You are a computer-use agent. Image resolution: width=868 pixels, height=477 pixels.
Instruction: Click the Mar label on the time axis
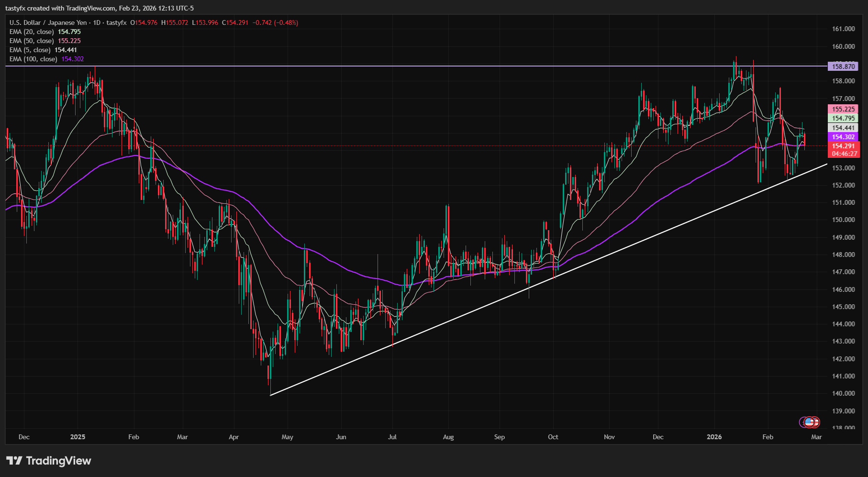point(816,437)
